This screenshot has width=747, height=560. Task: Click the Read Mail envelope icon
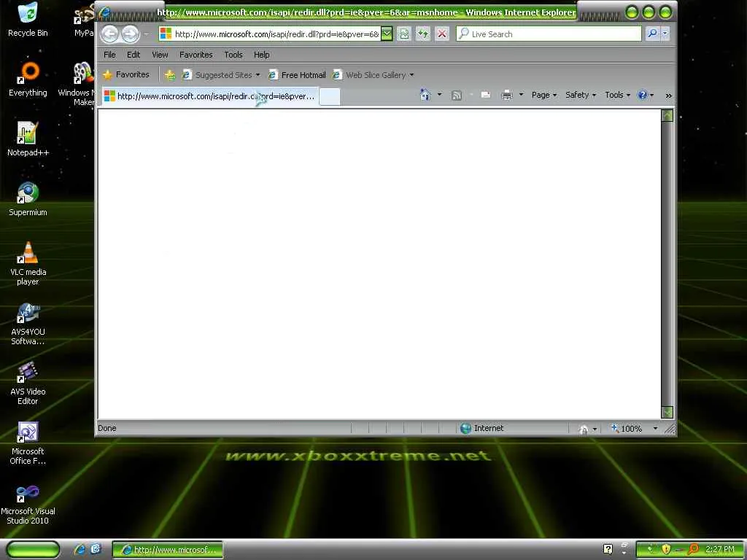click(485, 95)
